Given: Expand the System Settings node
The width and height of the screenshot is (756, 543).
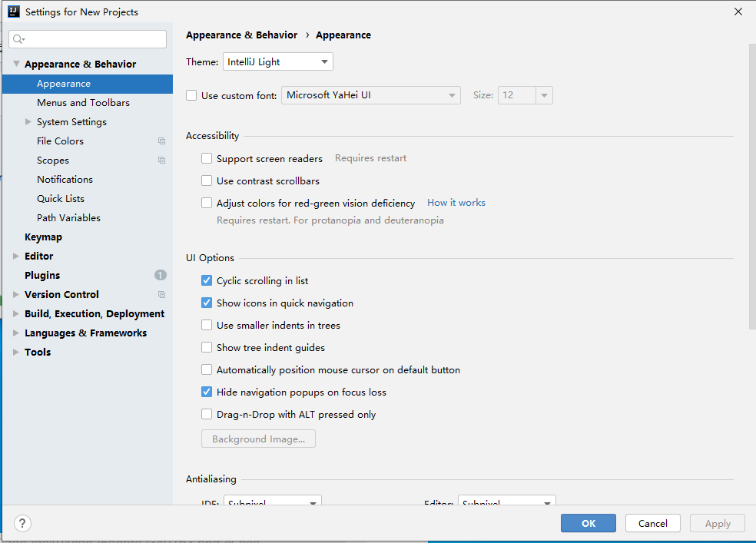Looking at the screenshot, I should pyautogui.click(x=28, y=122).
